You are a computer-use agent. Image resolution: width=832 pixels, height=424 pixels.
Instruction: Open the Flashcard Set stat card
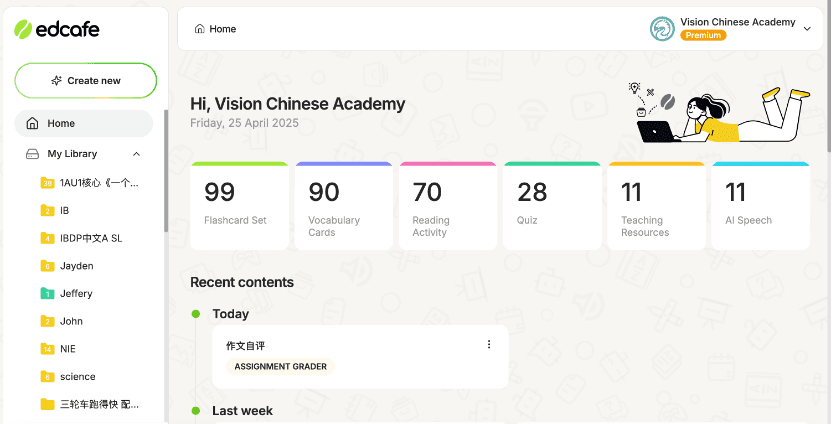coord(239,206)
